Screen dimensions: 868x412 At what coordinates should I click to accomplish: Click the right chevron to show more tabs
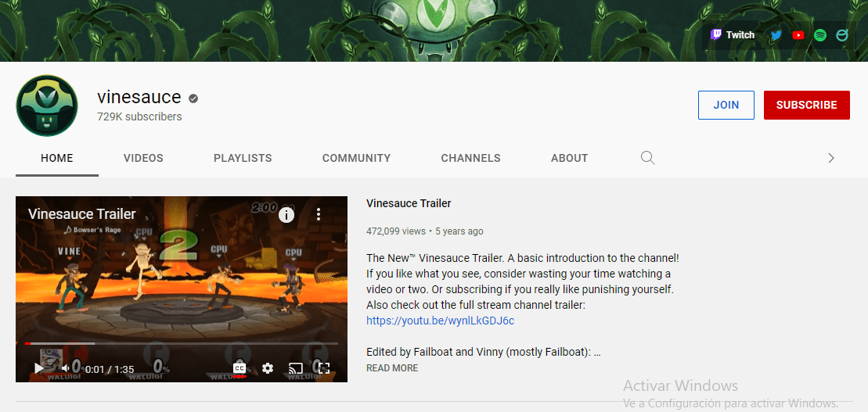[831, 158]
